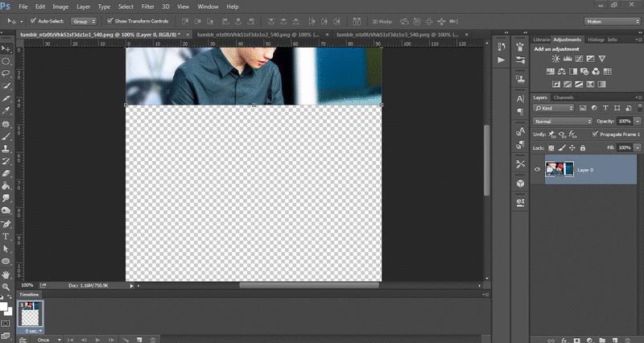Toggle the Auto-Select checkbox
The image size is (644, 343).
pyautogui.click(x=33, y=21)
